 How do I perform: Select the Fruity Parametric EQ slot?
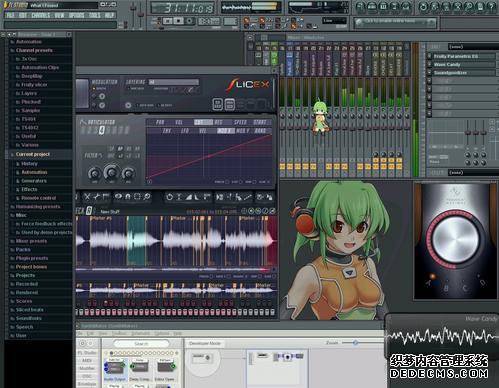click(462, 56)
